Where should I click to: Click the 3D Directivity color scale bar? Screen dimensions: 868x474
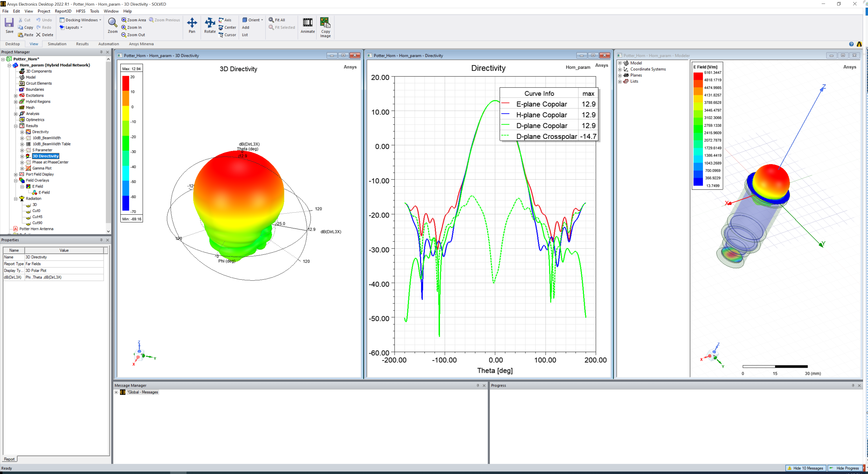(x=126, y=143)
